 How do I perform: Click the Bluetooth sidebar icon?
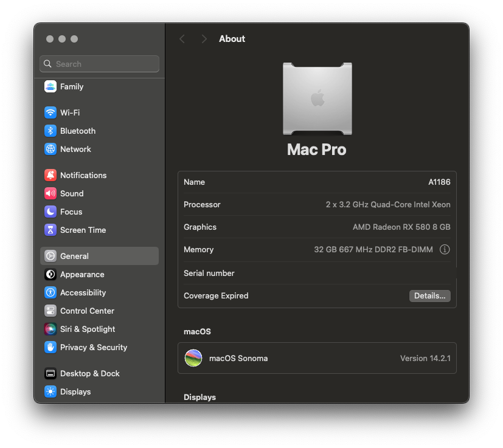point(50,131)
